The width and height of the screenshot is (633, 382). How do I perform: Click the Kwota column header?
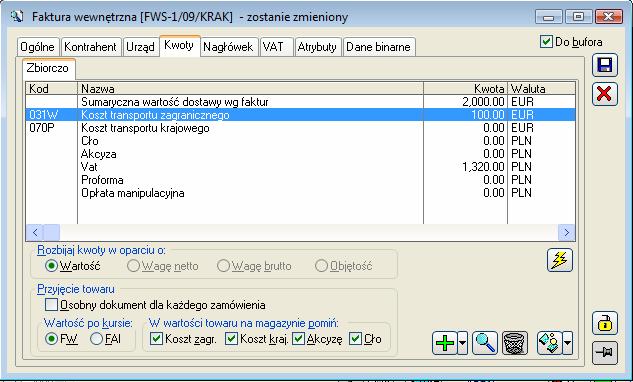click(465, 88)
